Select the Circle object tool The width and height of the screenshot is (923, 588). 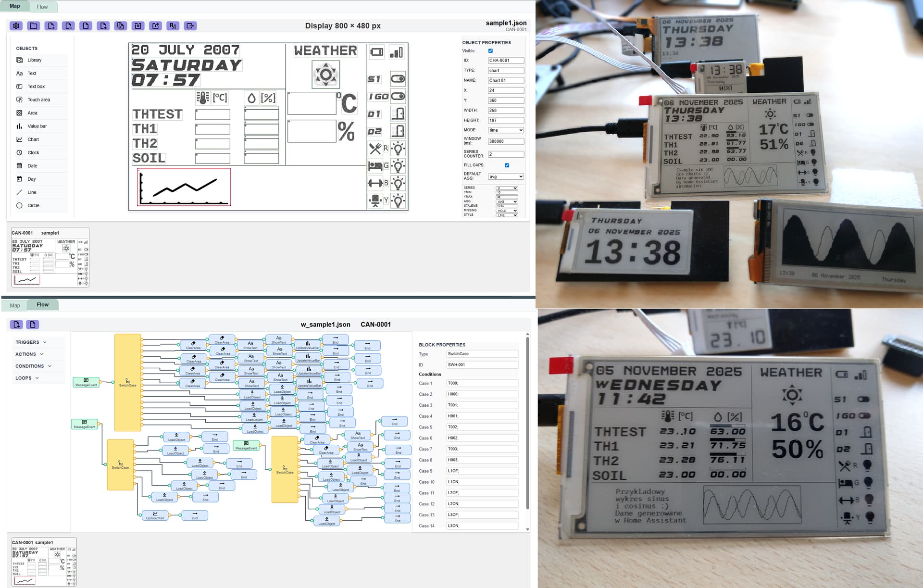(33, 206)
